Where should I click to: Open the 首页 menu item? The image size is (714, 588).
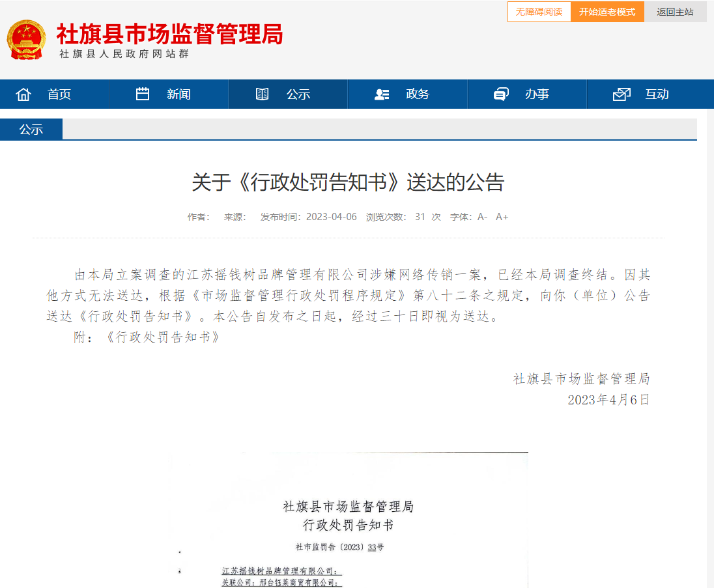tap(59, 94)
